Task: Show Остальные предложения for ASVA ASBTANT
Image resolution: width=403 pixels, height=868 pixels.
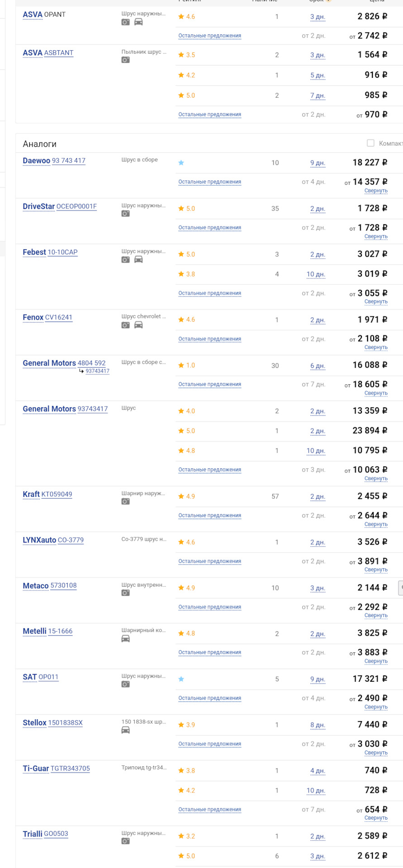Action: (x=209, y=115)
